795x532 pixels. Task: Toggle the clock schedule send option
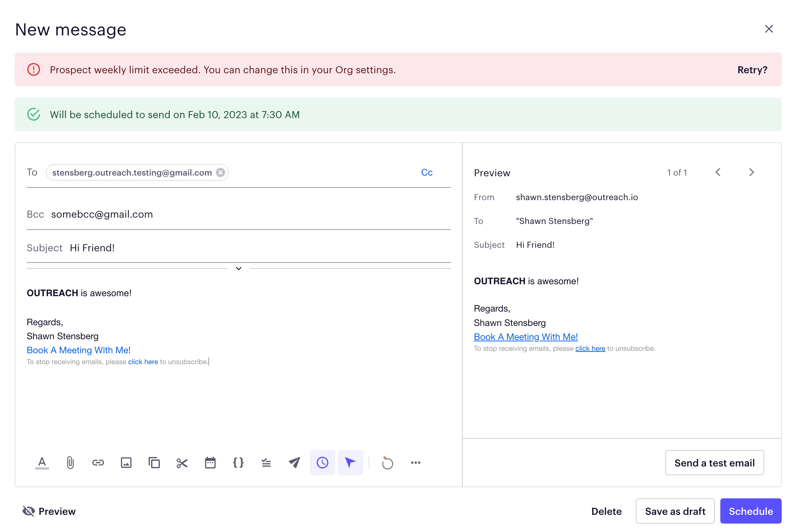coord(322,463)
